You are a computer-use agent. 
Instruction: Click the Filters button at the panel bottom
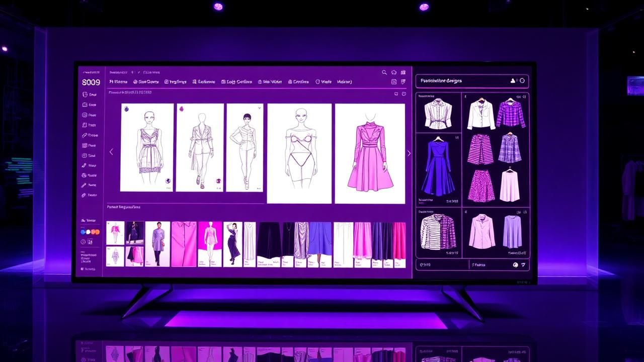(x=478, y=264)
